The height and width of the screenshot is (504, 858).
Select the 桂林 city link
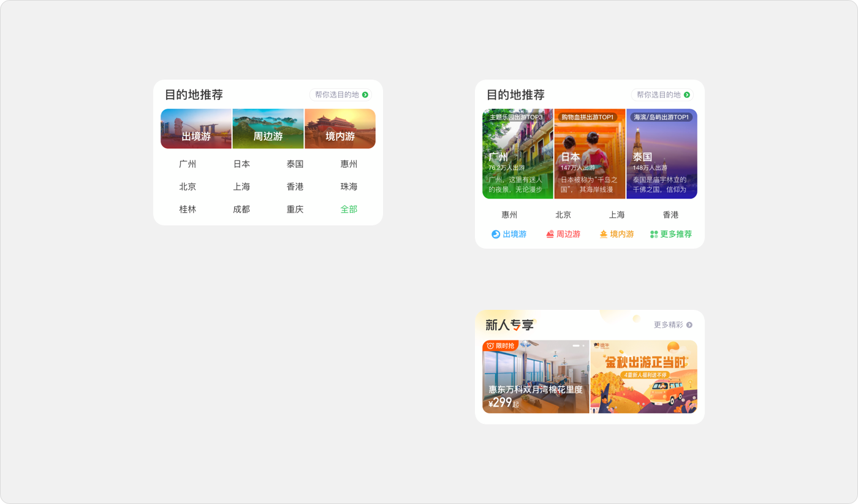188,209
